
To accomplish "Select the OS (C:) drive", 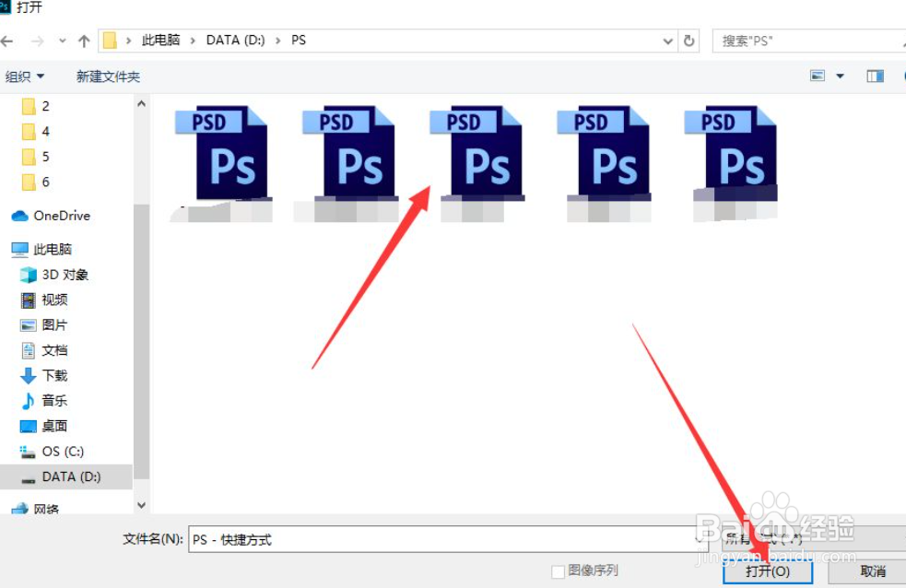I will [x=52, y=452].
